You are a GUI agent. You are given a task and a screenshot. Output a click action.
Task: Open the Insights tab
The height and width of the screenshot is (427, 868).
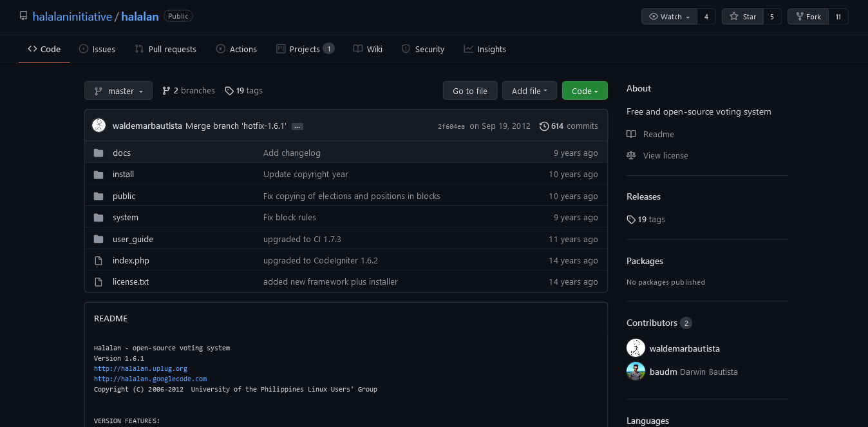click(x=485, y=49)
